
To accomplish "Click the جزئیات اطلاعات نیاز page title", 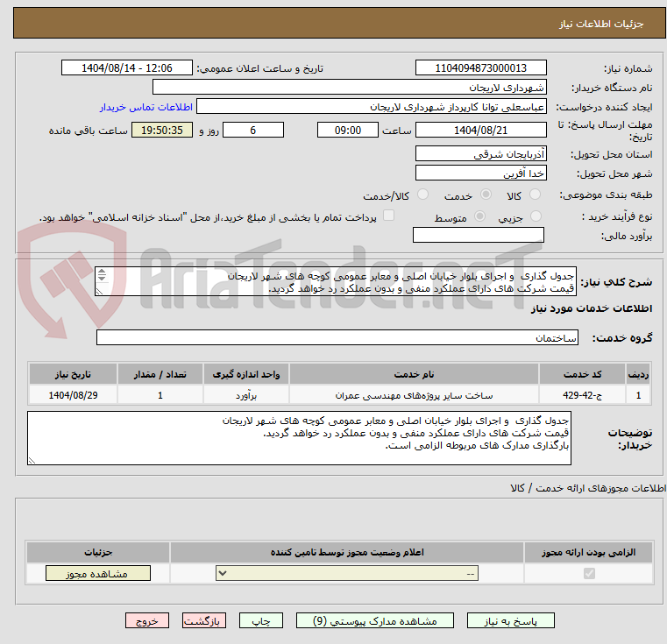I will (x=601, y=24).
